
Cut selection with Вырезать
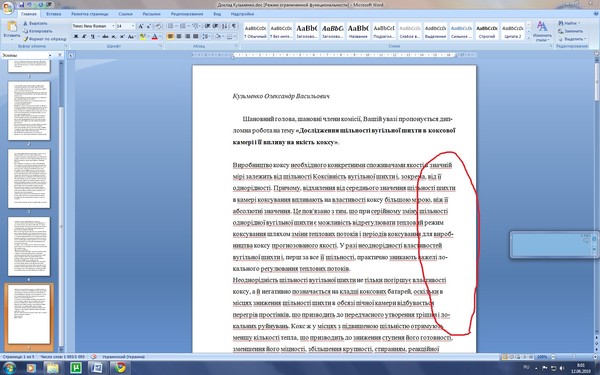tap(35, 23)
